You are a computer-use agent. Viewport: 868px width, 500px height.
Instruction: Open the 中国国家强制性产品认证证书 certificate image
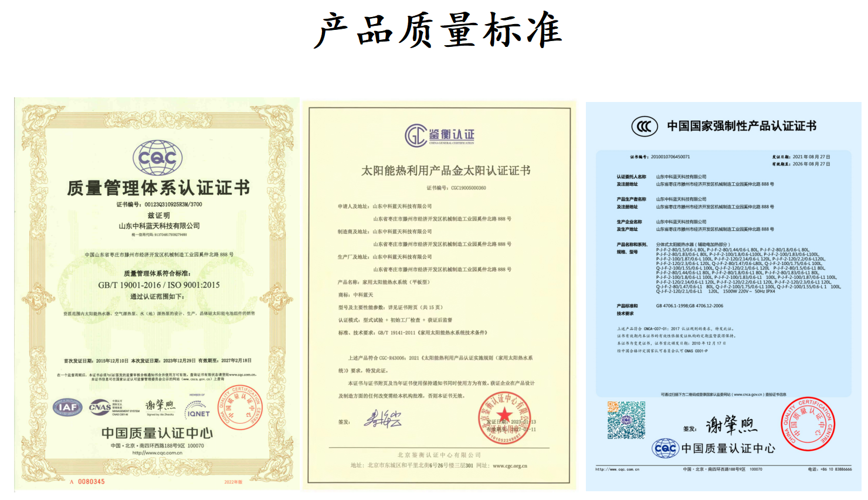pos(724,297)
